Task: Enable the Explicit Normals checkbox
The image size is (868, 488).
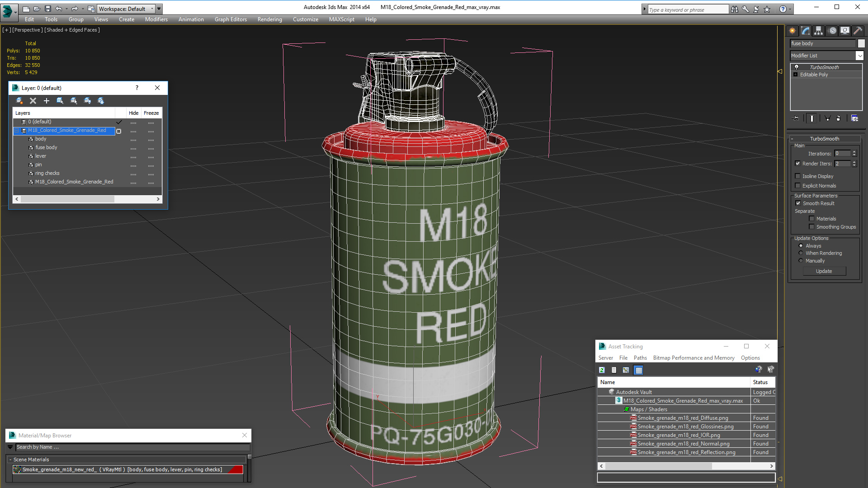Action: pyautogui.click(x=798, y=186)
